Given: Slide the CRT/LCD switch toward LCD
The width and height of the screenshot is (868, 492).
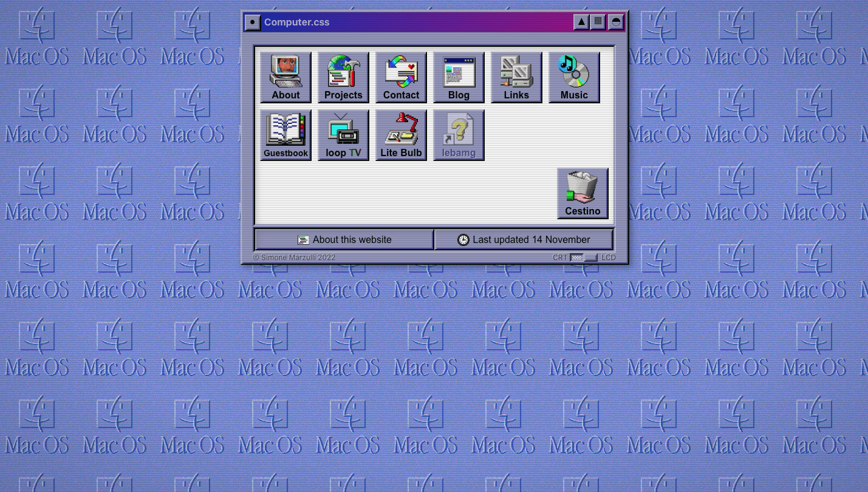Looking at the screenshot, I should coord(590,258).
